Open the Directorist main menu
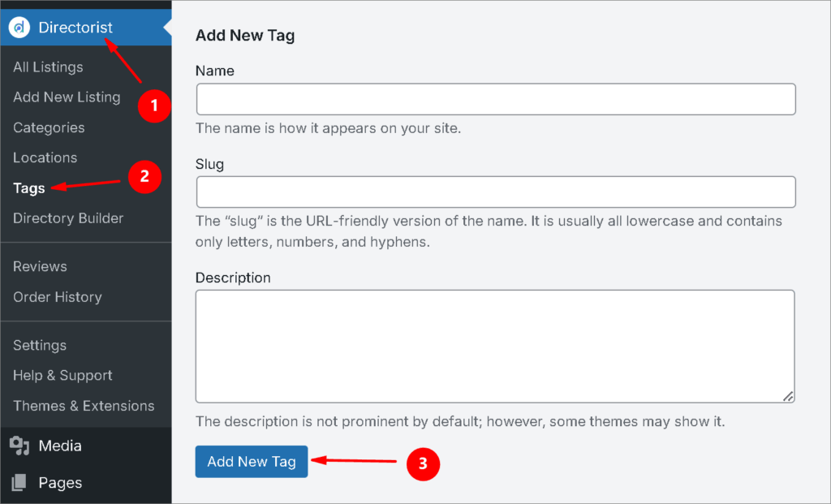This screenshot has width=831, height=504. coord(75,28)
